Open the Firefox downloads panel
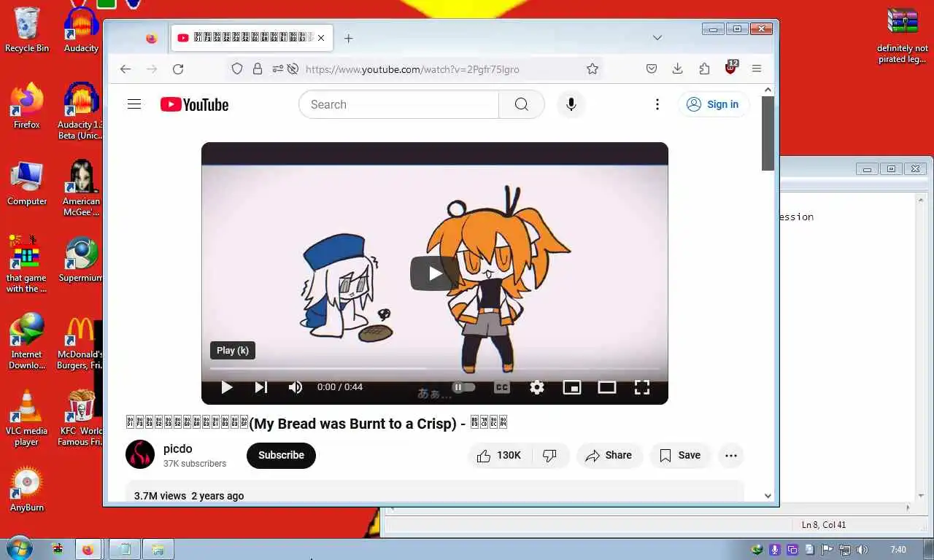This screenshot has width=934, height=560. (x=678, y=69)
